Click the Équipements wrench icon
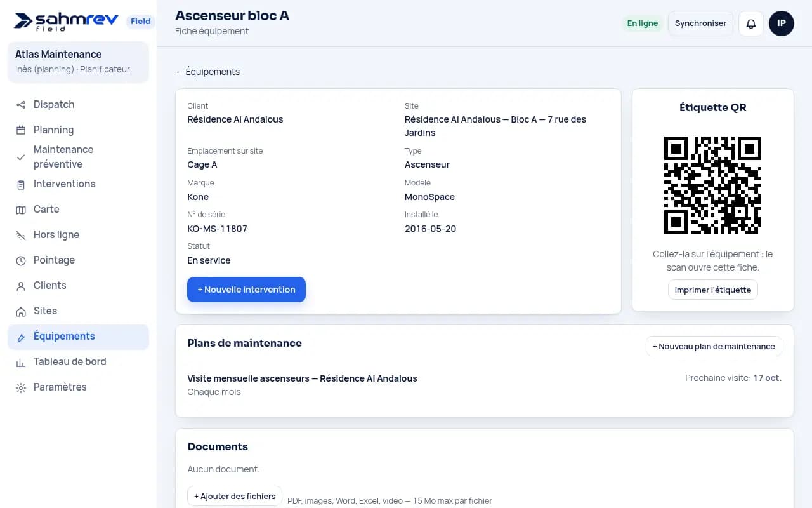Screen dimensions: 812x508 coord(21,337)
